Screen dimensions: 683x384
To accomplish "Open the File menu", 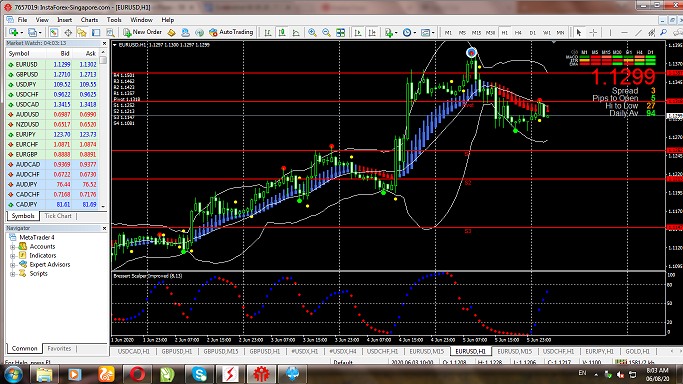I will coord(22,20).
